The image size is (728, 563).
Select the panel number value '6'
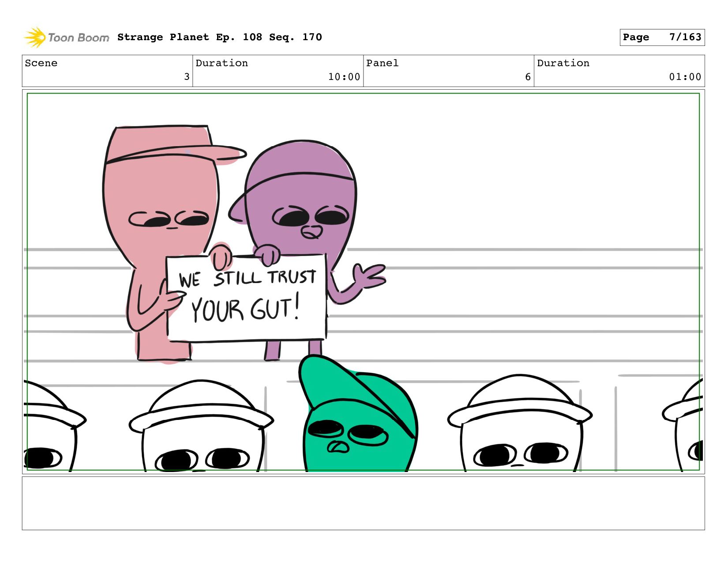click(528, 77)
